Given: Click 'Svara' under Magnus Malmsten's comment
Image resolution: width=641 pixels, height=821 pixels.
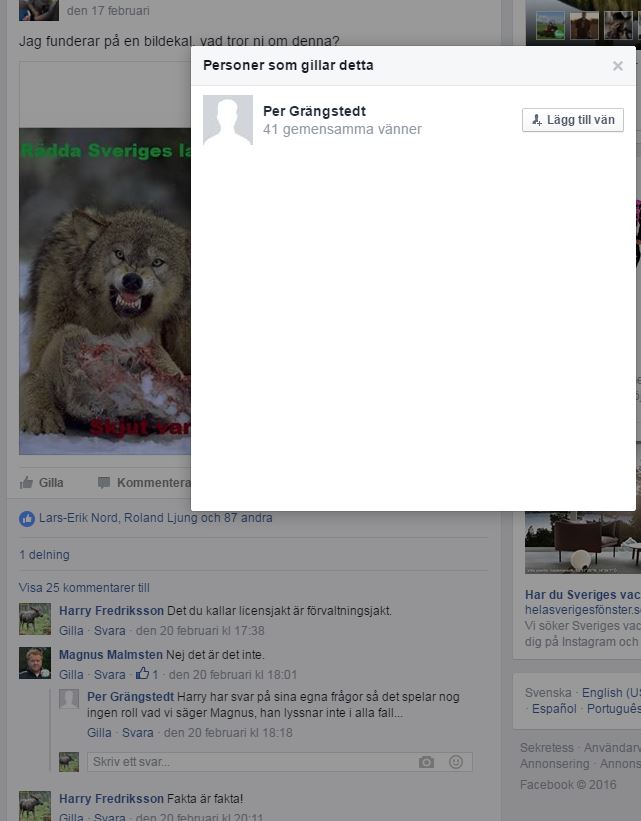Looking at the screenshot, I should 110,675.
